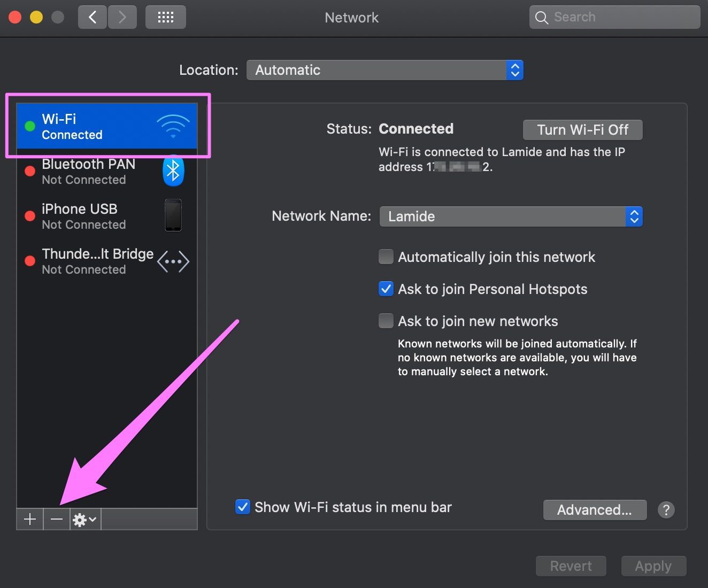Select the Thunderbolt Bridge service
Viewport: 708px width, 588px height.
pos(107,261)
